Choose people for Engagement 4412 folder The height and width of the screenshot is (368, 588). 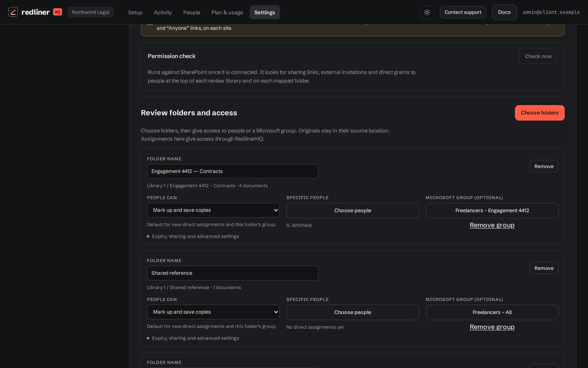353,211
